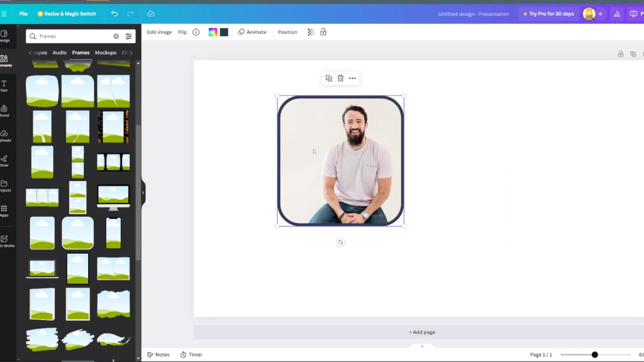Open the Brand side panel
The image size is (644, 362).
(x=4, y=111)
